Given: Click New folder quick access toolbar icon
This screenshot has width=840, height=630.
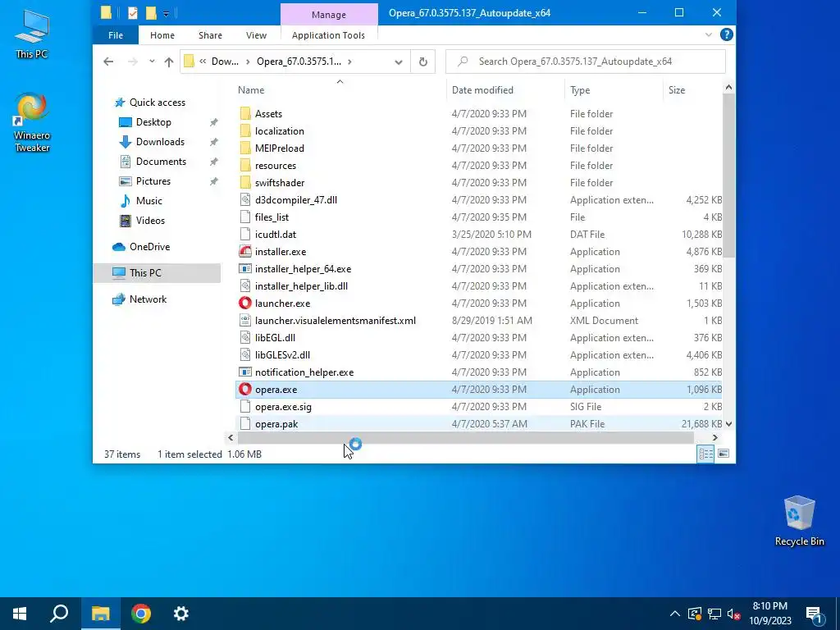Looking at the screenshot, I should pyautogui.click(x=151, y=13).
